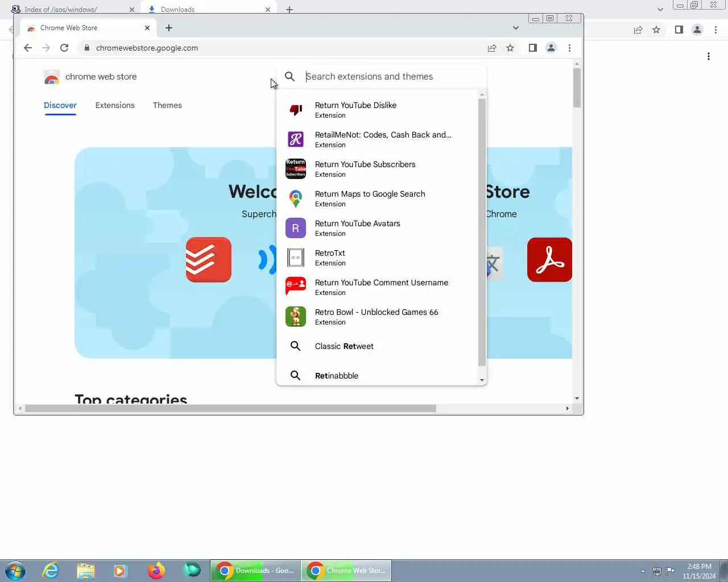Toggle side panel in front Chrome window
Image resolution: width=728 pixels, height=582 pixels.
click(533, 48)
